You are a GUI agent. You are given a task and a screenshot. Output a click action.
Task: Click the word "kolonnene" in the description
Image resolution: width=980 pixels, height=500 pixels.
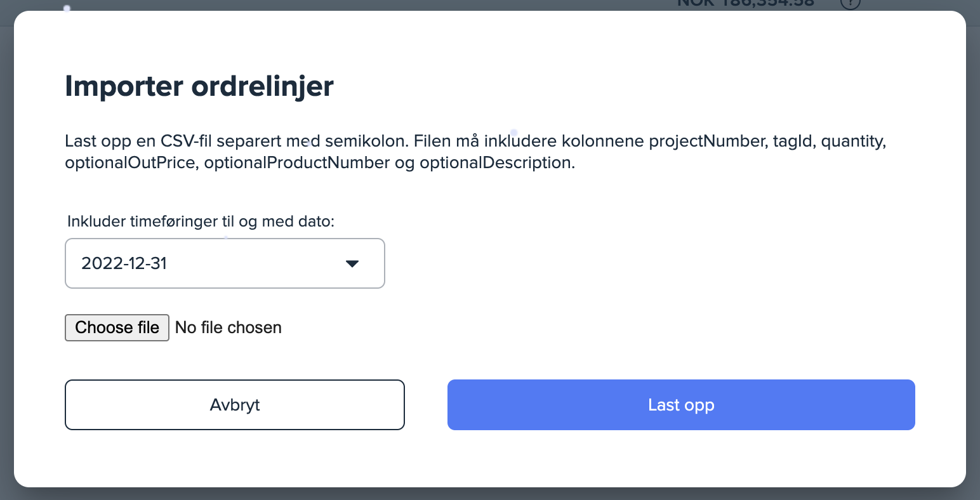point(603,141)
